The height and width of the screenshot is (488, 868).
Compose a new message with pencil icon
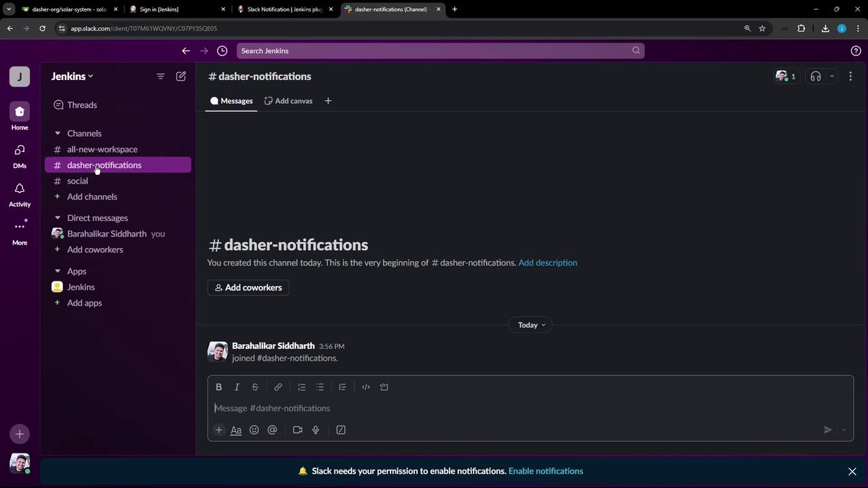tap(181, 77)
